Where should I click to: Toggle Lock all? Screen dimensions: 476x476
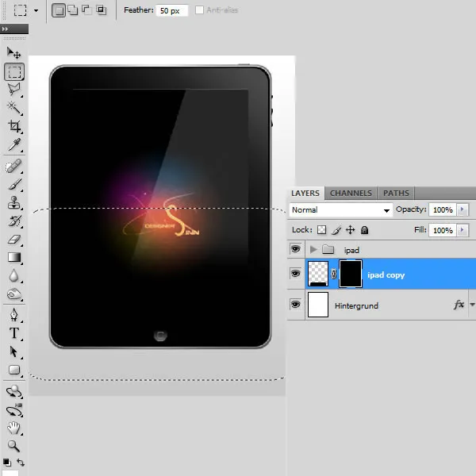365,230
